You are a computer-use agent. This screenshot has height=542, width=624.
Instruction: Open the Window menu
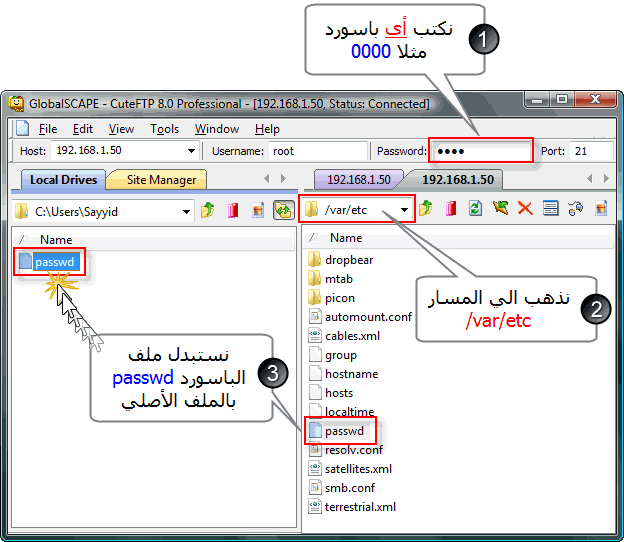[x=217, y=129]
